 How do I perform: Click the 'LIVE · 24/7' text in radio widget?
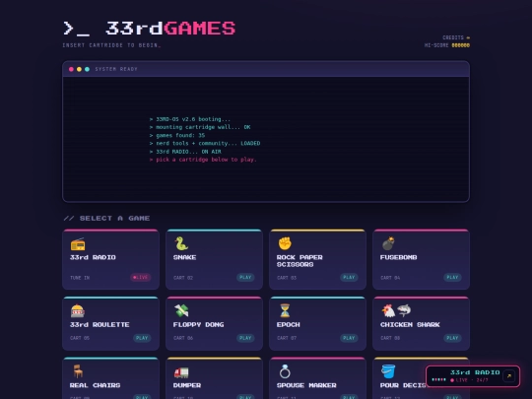(471, 380)
